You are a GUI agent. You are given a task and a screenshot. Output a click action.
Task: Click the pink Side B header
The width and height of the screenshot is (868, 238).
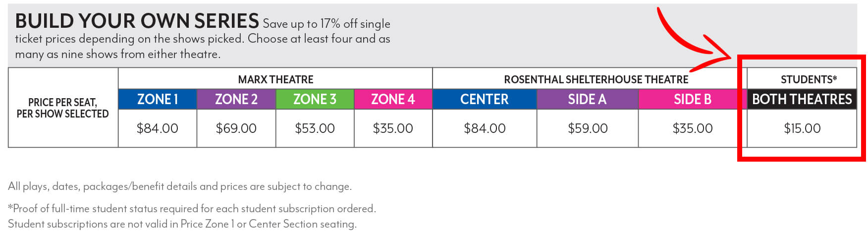tap(693, 99)
